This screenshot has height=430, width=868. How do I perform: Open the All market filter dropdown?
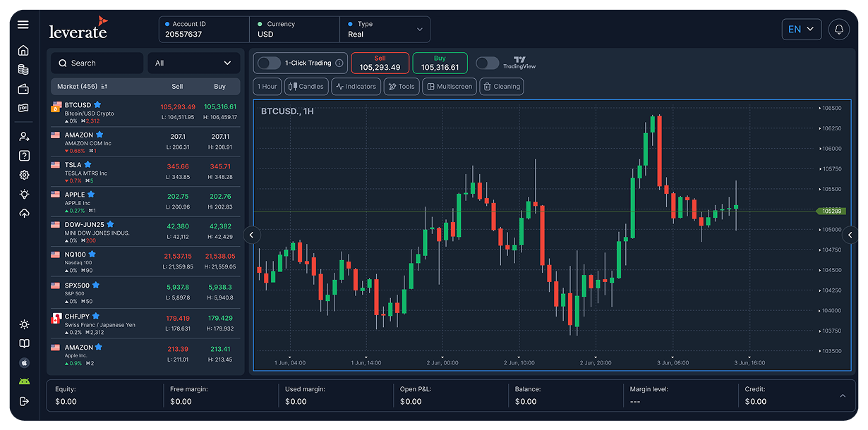pos(193,63)
